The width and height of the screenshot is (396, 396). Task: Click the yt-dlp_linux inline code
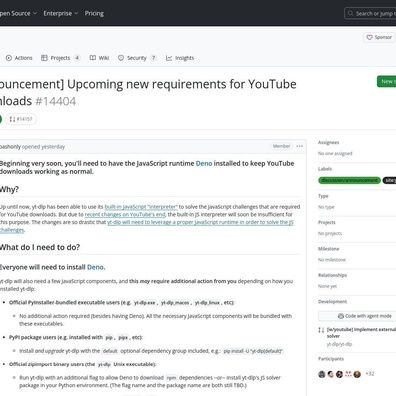click(207, 303)
